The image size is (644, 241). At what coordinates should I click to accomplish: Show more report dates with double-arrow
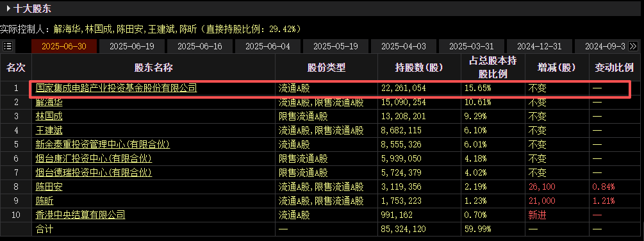tap(633, 46)
